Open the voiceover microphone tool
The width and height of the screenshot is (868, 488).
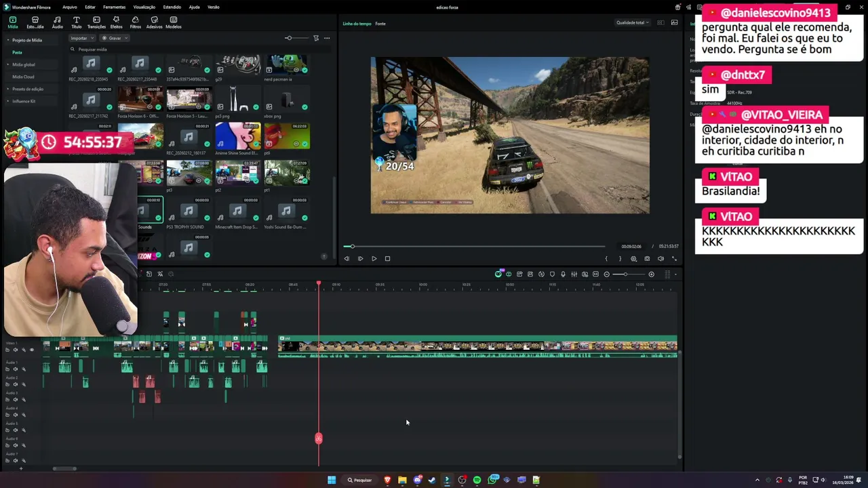coord(563,274)
